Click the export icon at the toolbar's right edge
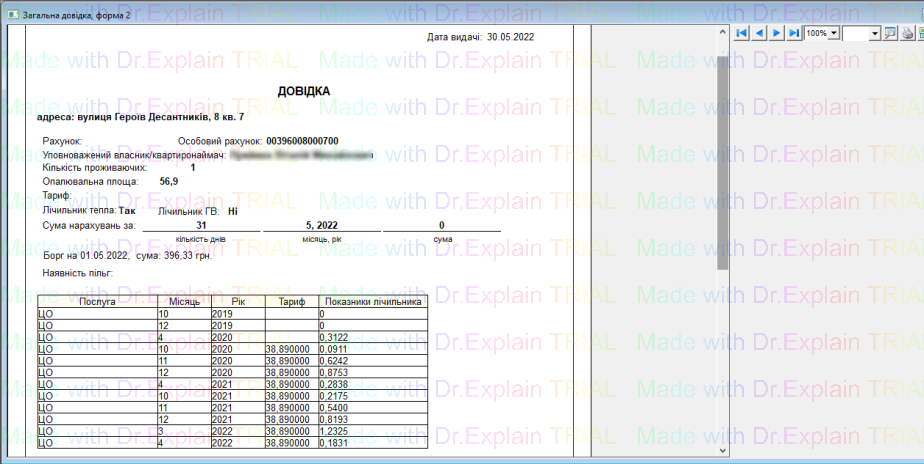Screen dimensions: 924x464 pos(920,33)
